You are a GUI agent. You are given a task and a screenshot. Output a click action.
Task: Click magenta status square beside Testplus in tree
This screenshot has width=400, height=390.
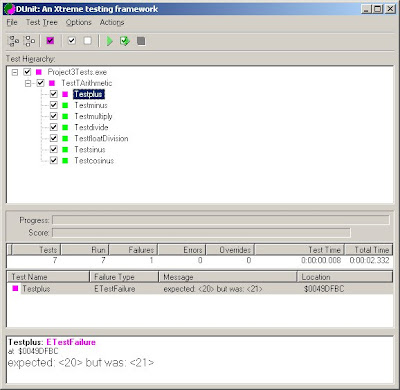[65, 94]
